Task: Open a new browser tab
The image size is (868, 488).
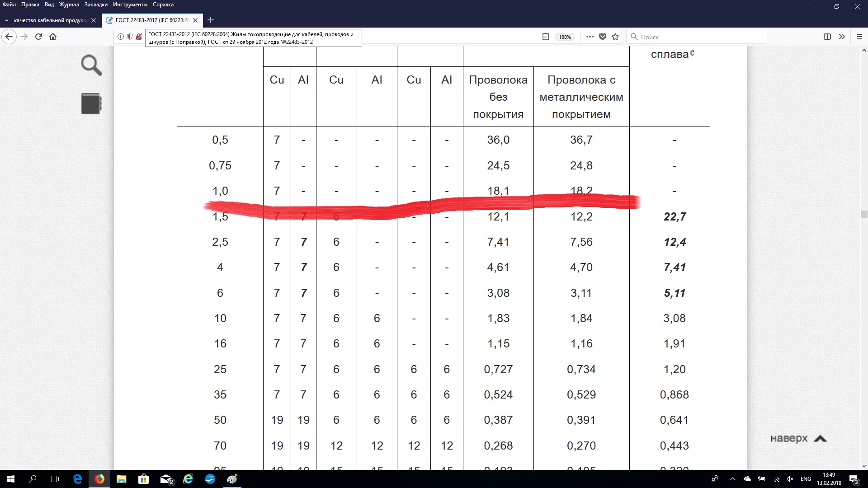Action: click(x=210, y=20)
